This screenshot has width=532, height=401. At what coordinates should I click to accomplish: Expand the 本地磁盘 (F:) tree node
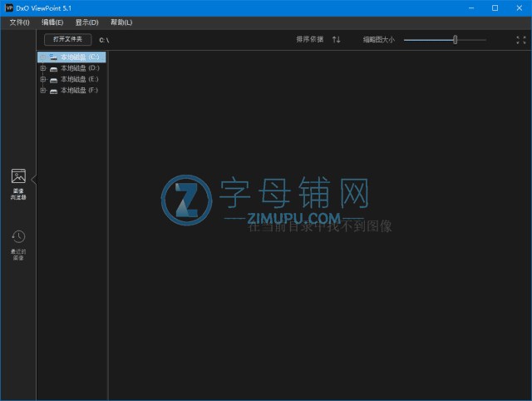coord(42,91)
